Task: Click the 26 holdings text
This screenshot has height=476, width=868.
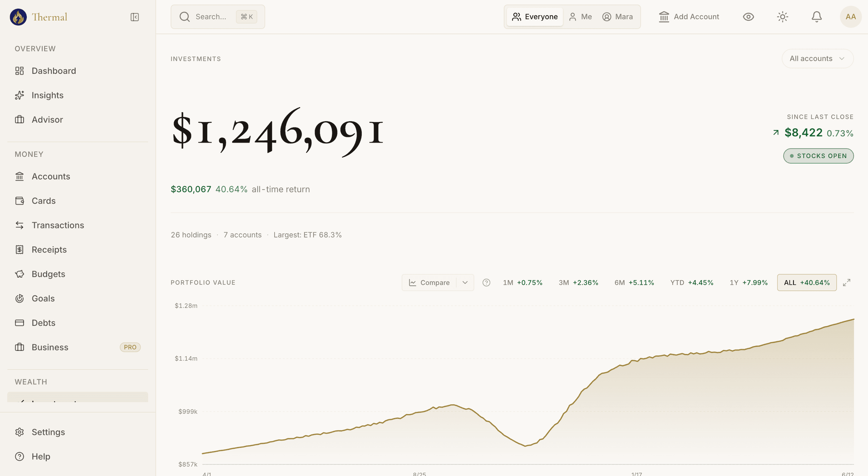Action: point(191,235)
